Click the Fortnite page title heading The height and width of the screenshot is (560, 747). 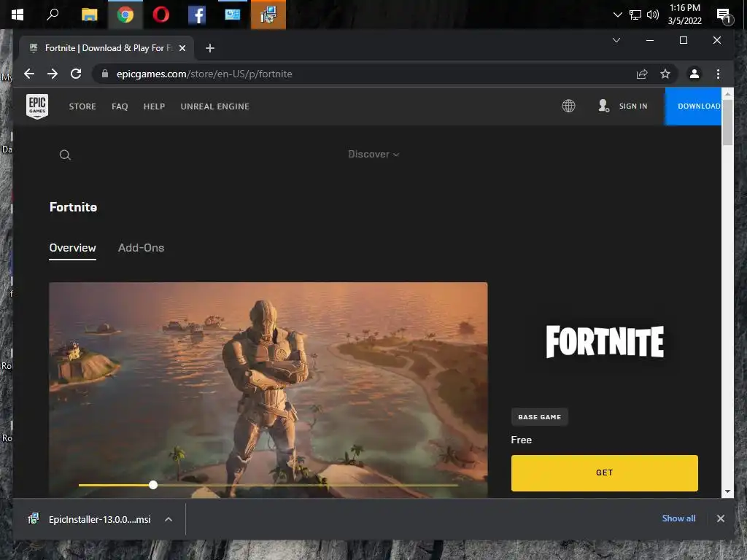[x=74, y=207]
